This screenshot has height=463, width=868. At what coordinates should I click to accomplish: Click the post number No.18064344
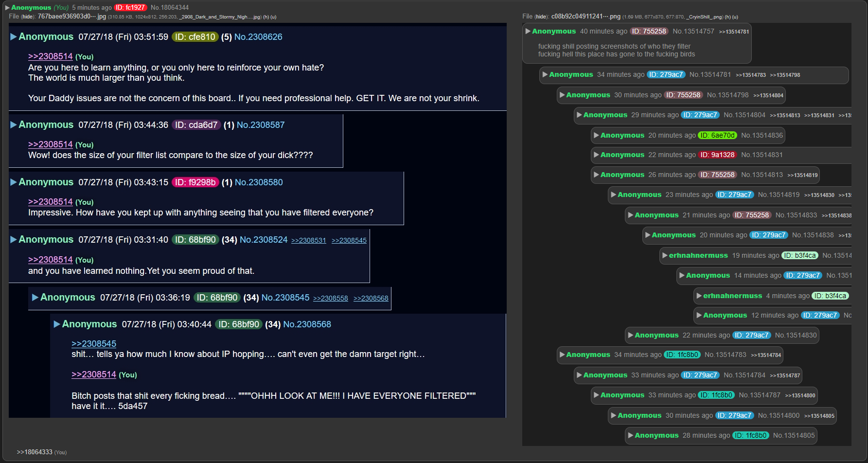(170, 8)
